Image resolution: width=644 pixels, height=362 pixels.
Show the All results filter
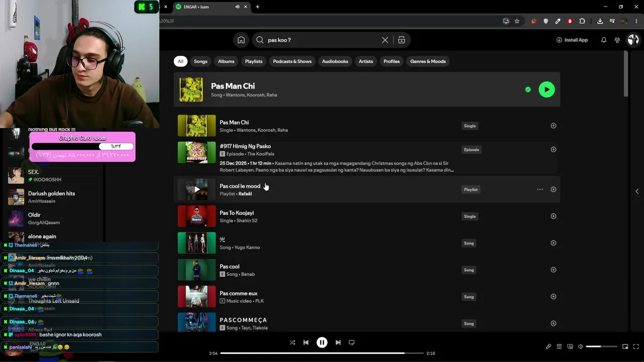coord(180,61)
